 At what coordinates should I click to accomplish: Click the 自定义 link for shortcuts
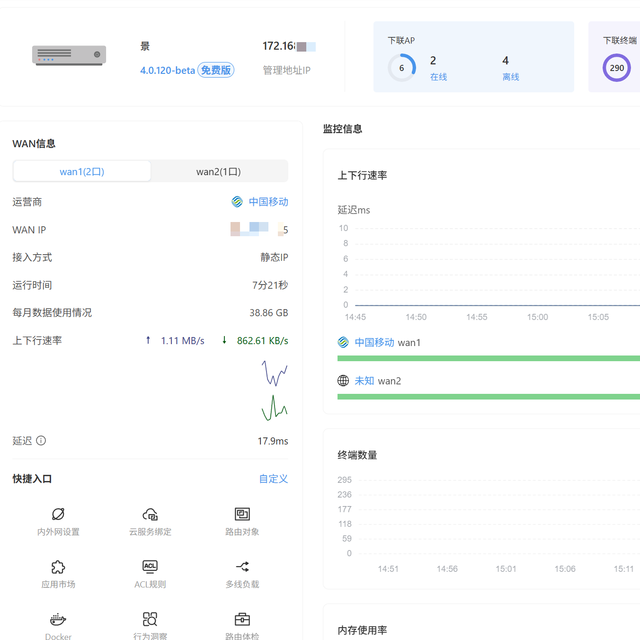pos(273,479)
